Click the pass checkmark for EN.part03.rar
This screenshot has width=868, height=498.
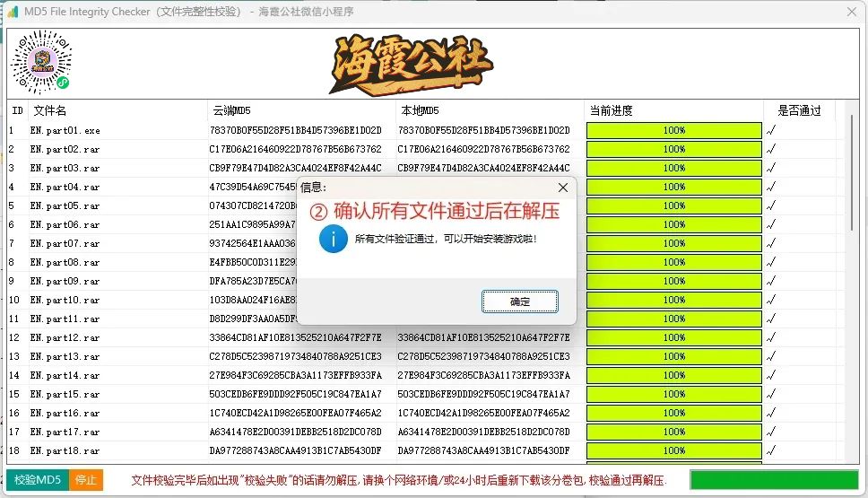(x=771, y=168)
